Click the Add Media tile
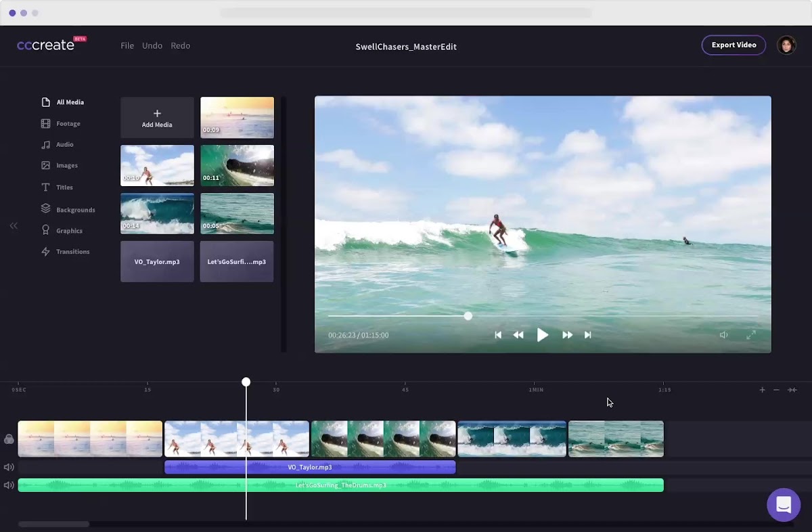Screen dimensions: 812x532 [157, 118]
